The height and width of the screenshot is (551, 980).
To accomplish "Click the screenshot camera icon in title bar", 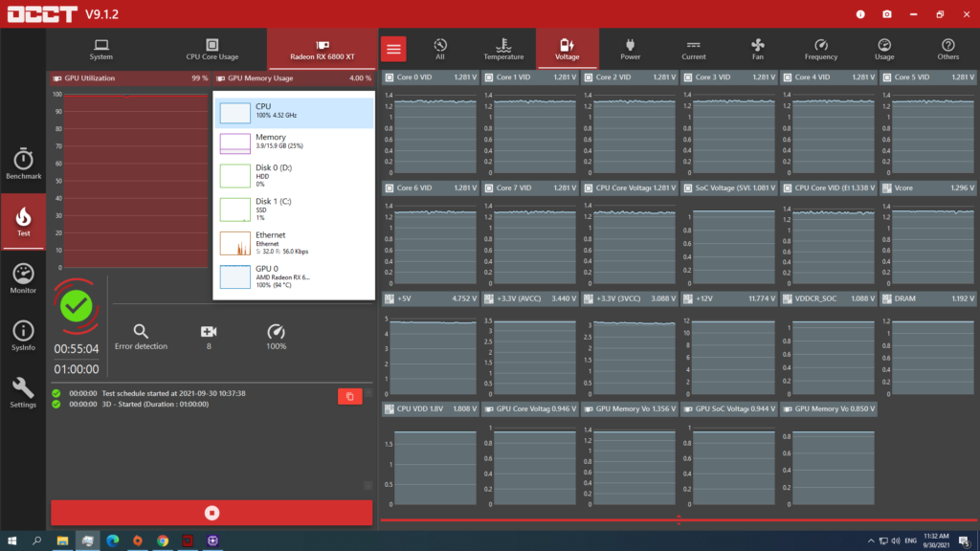I will click(887, 14).
